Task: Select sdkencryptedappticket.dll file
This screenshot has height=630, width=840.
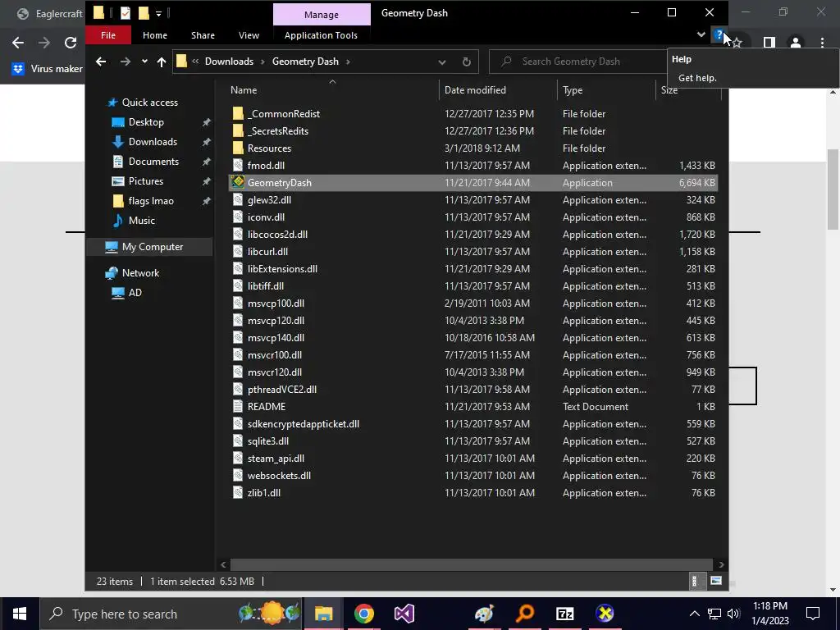Action: point(303,424)
